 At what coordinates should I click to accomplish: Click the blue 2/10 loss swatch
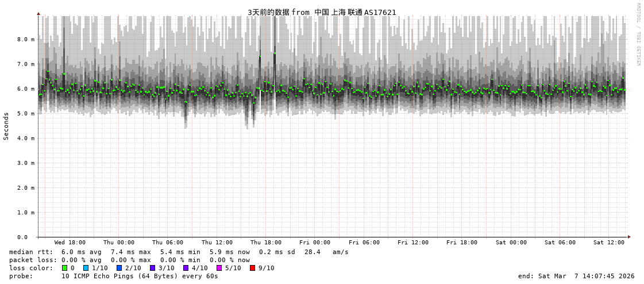click(x=119, y=268)
